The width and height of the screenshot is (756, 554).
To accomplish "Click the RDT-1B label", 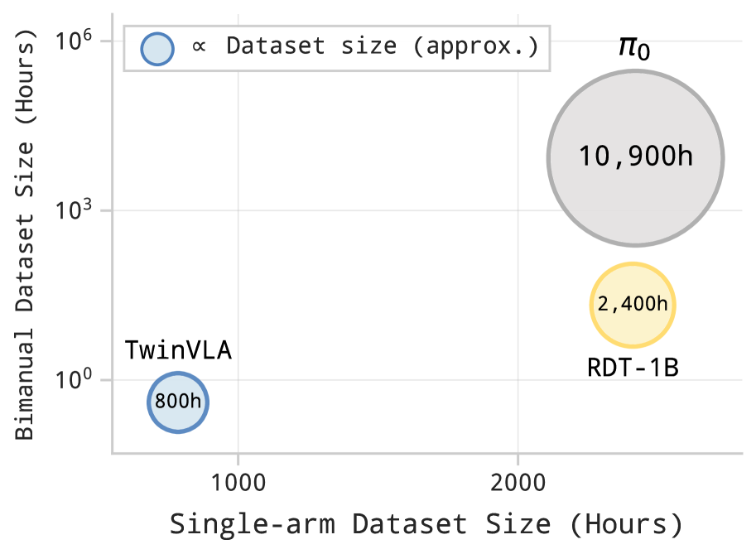I will click(633, 367).
